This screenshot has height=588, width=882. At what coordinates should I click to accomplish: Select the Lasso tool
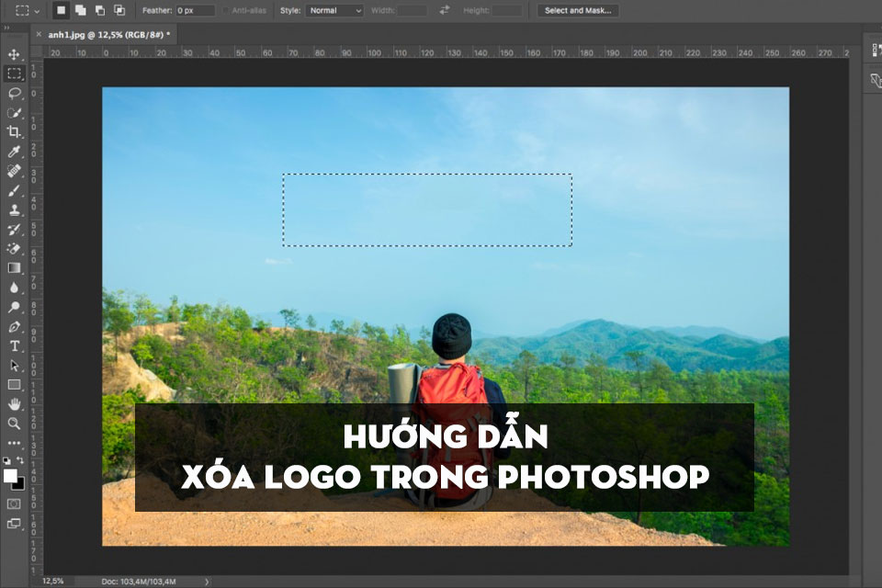[x=14, y=93]
